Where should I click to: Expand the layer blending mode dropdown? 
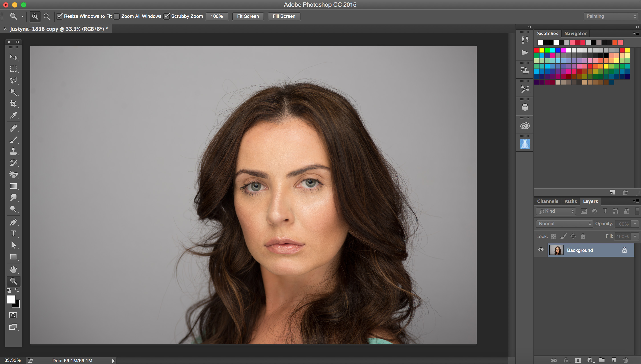click(564, 224)
